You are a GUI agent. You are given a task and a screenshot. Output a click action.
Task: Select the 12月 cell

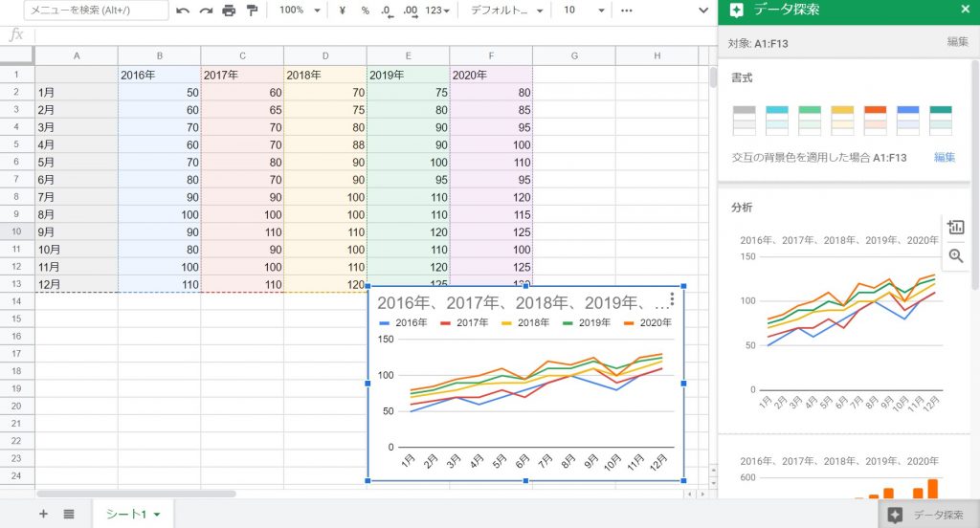pyautogui.click(x=77, y=284)
